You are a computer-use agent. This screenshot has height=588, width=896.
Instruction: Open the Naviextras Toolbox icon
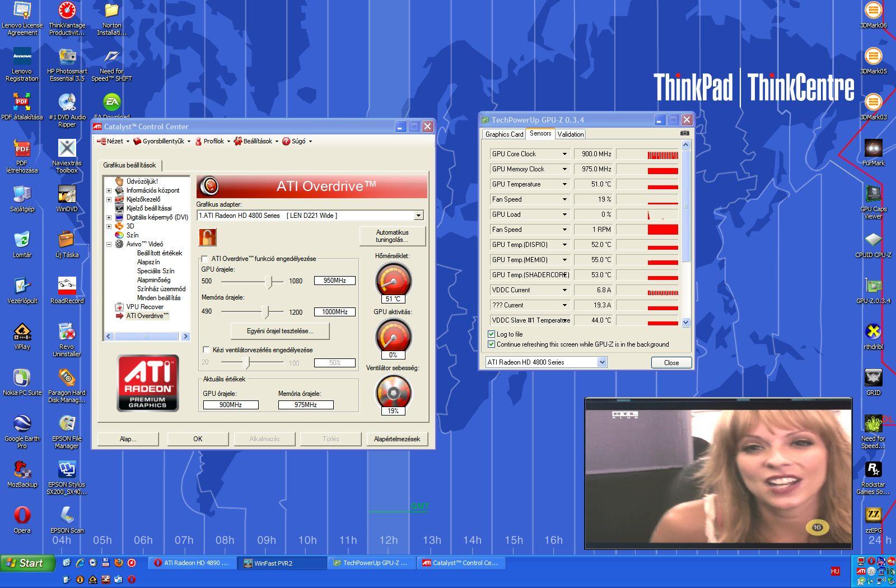[x=67, y=156]
